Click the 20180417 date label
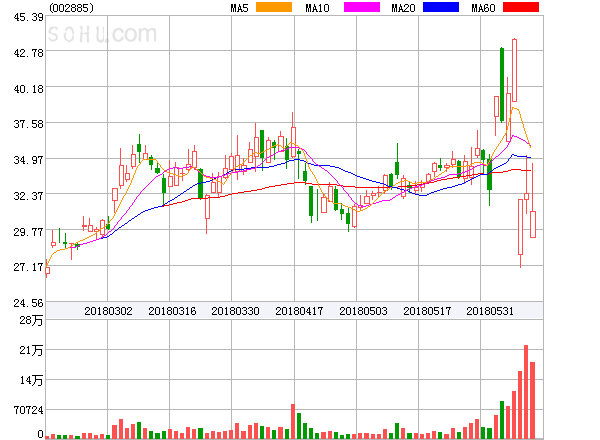Screen dimensions: 600x440 click(x=299, y=311)
